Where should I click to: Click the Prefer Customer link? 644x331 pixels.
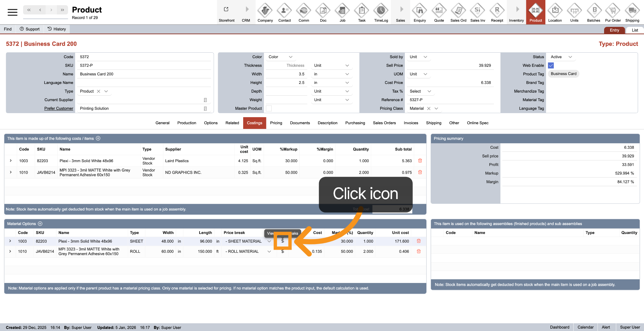pyautogui.click(x=59, y=108)
